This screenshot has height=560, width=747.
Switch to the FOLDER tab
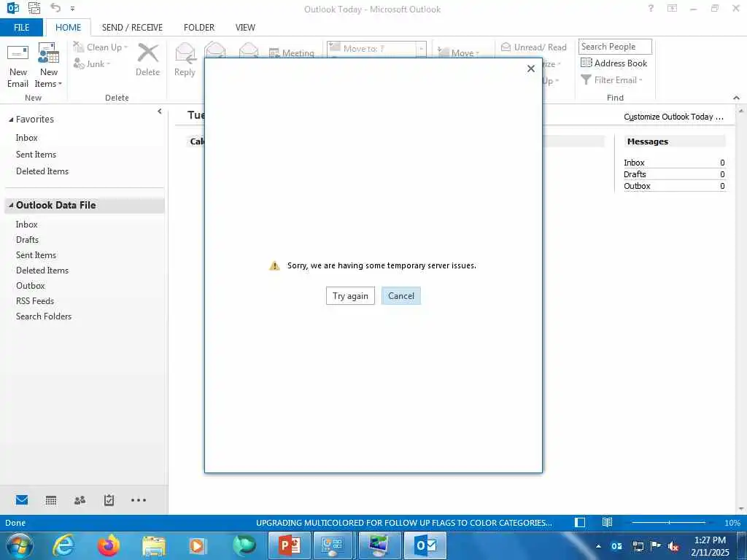[x=199, y=28]
